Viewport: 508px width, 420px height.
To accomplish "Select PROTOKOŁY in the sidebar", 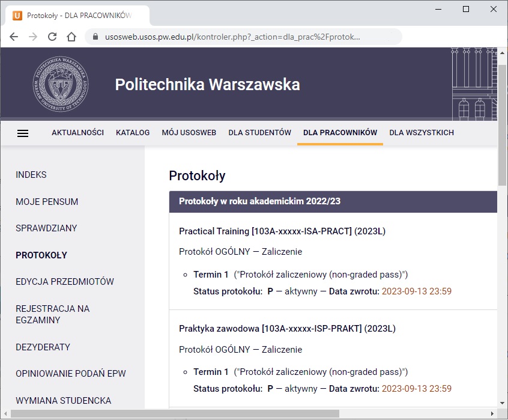I will tap(41, 255).
